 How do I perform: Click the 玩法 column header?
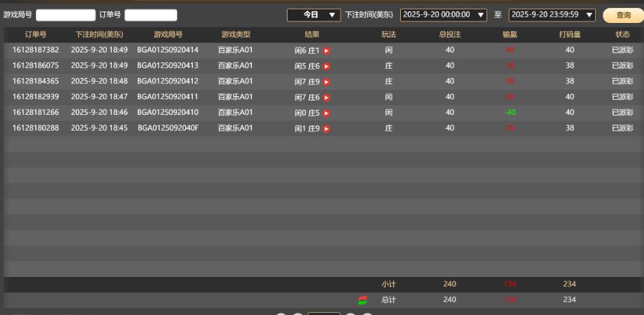tap(389, 34)
